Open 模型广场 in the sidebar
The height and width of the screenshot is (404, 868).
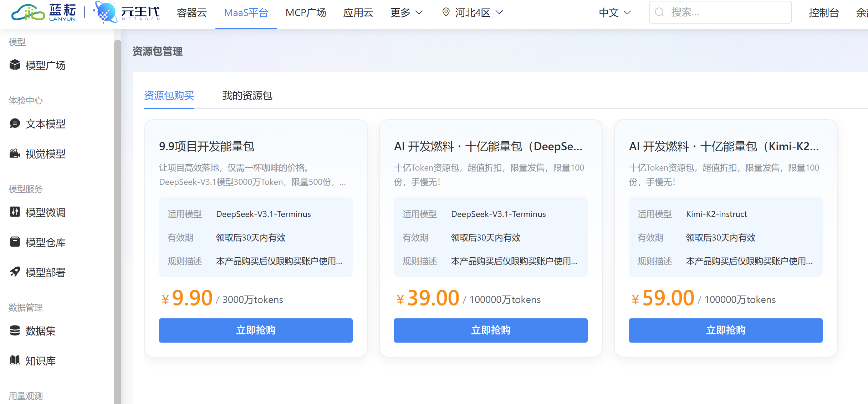click(46, 65)
